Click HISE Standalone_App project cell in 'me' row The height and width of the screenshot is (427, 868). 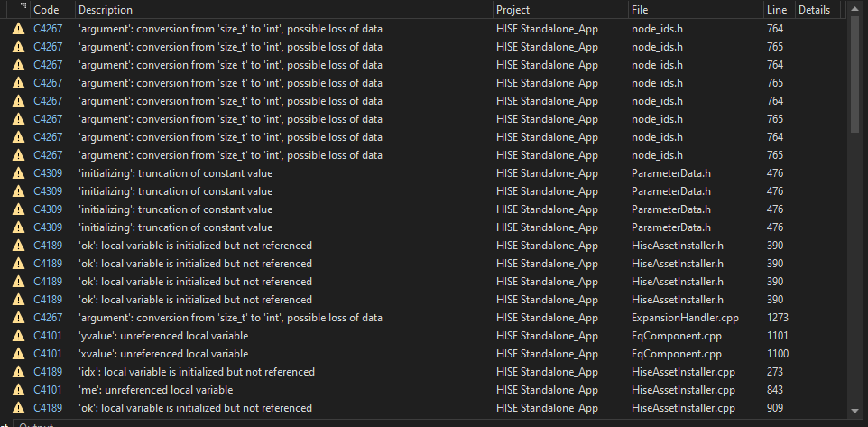(x=547, y=390)
